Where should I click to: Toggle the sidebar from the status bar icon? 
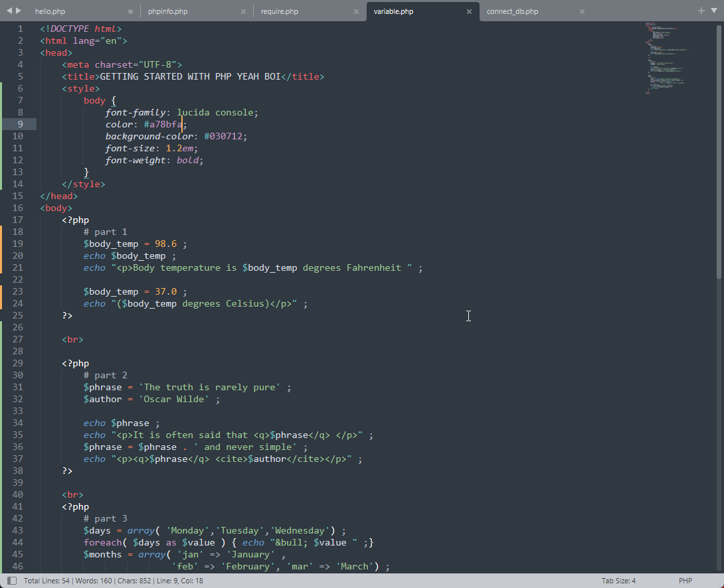point(11,581)
